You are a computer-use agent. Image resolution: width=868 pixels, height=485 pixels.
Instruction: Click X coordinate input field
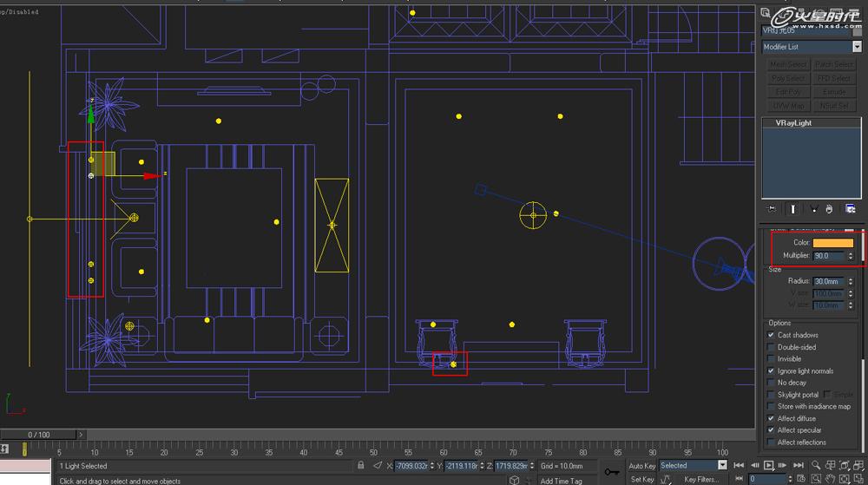[x=411, y=466]
